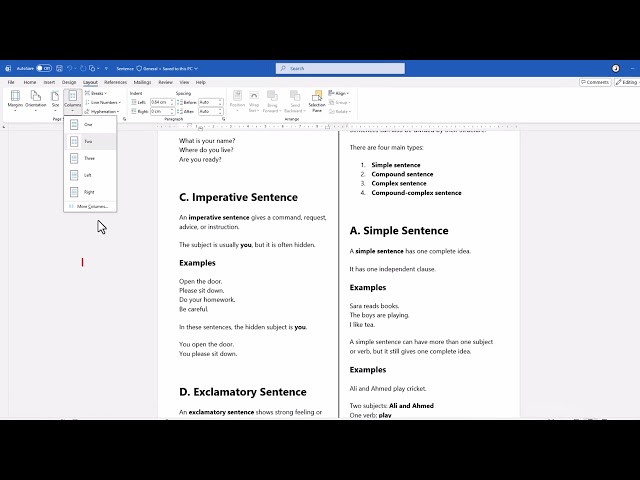Viewport: 640px width, 480px height.
Task: Open the Position menu
Action: click(237, 101)
